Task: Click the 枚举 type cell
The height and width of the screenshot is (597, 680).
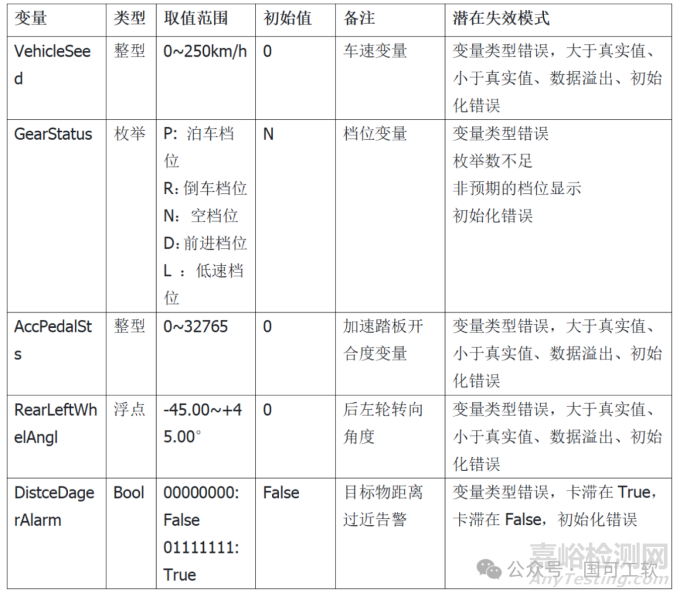Action: pos(130,134)
